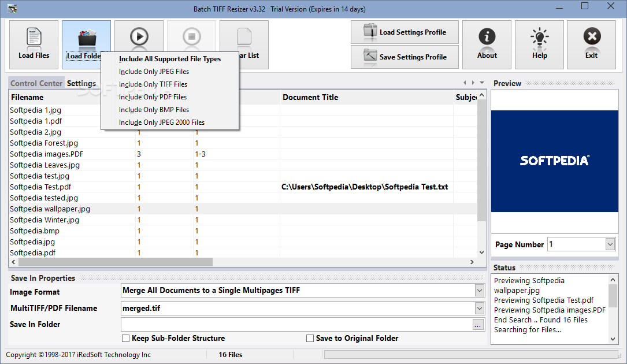Click the Load Files icon button
Screen dimensions: 627x364
click(34, 44)
